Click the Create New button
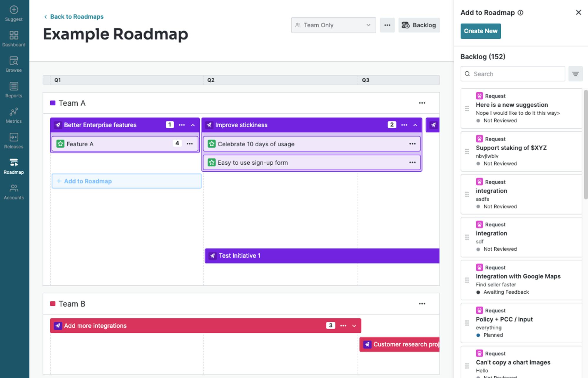Viewport: 588px width, 378px height. click(480, 31)
